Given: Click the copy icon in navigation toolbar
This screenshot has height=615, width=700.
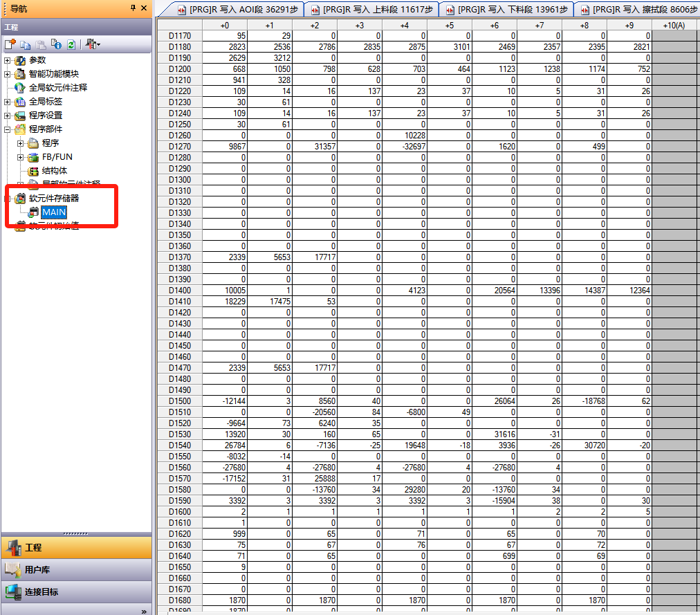Looking at the screenshot, I should pos(25,44).
